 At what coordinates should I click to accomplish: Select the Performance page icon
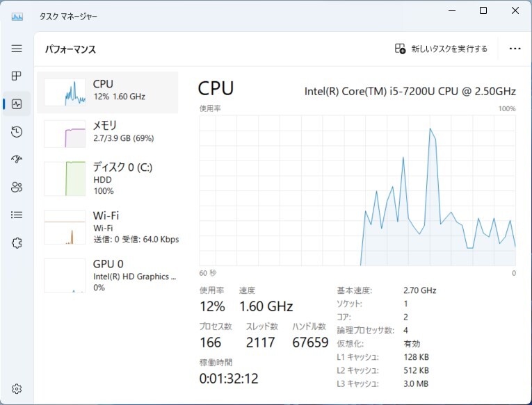click(17, 104)
